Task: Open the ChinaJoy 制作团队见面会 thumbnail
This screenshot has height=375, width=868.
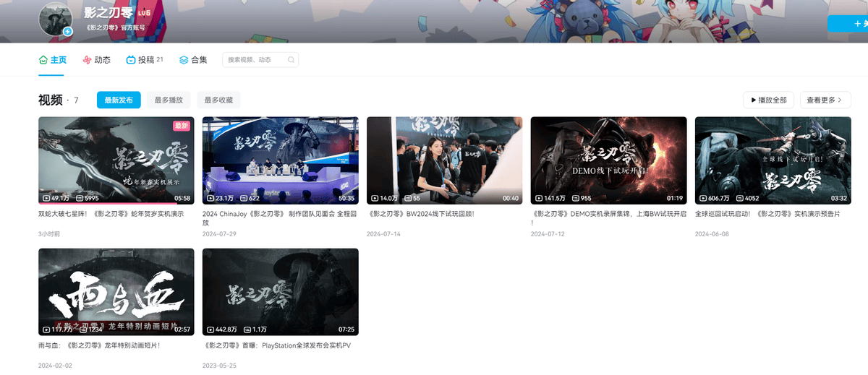Action: click(x=280, y=160)
